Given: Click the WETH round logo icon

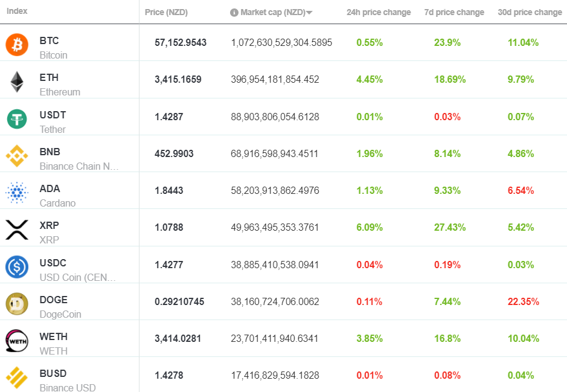Looking at the screenshot, I should [x=17, y=341].
